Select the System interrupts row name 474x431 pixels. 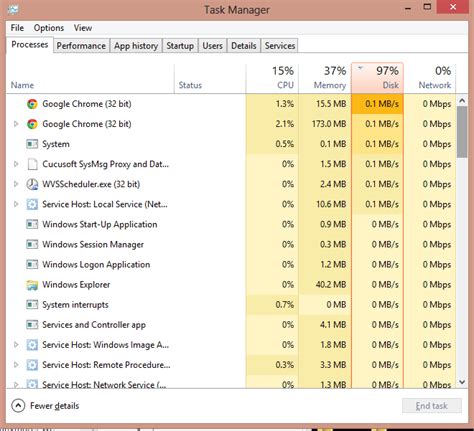pyautogui.click(x=75, y=305)
